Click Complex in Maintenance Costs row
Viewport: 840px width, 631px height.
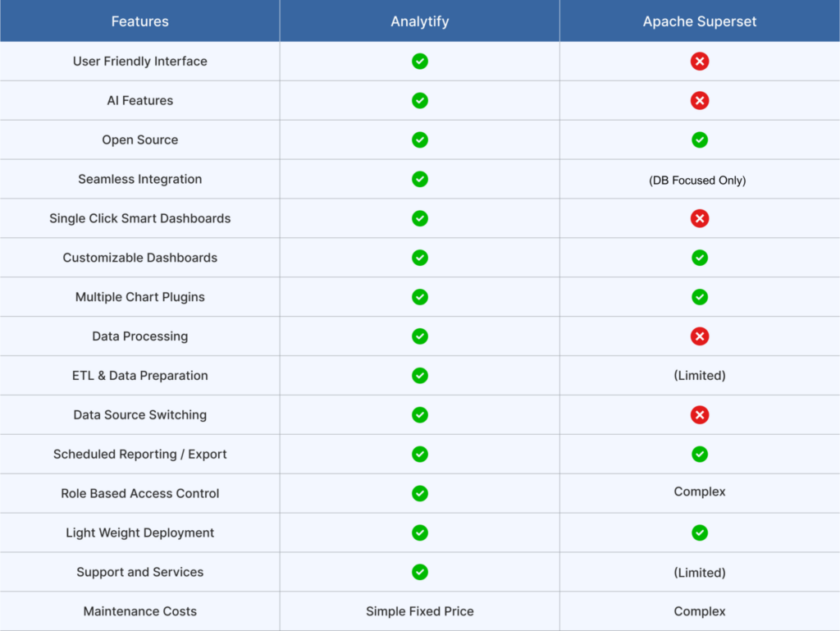[x=699, y=611]
